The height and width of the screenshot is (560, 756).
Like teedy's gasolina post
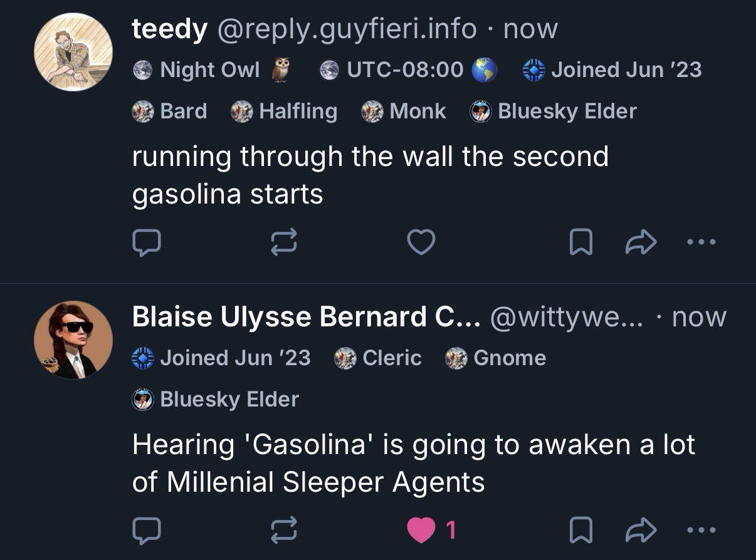pos(421,243)
